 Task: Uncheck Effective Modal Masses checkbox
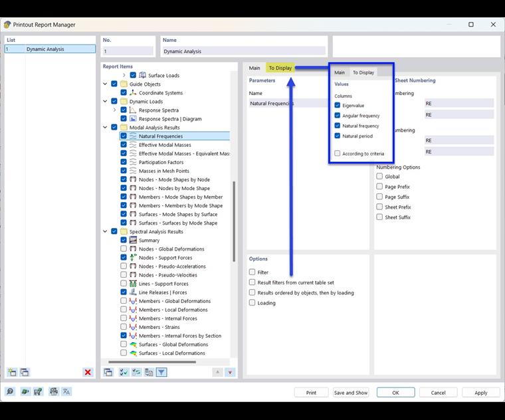coord(124,145)
